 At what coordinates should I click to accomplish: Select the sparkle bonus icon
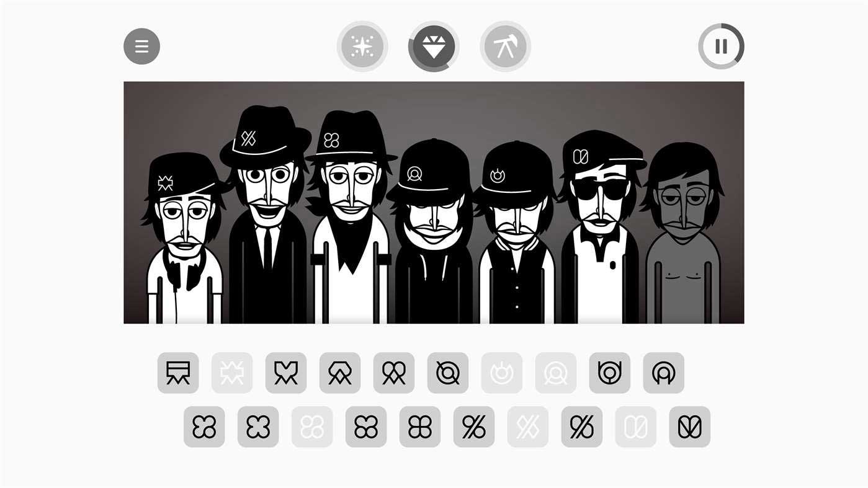362,47
